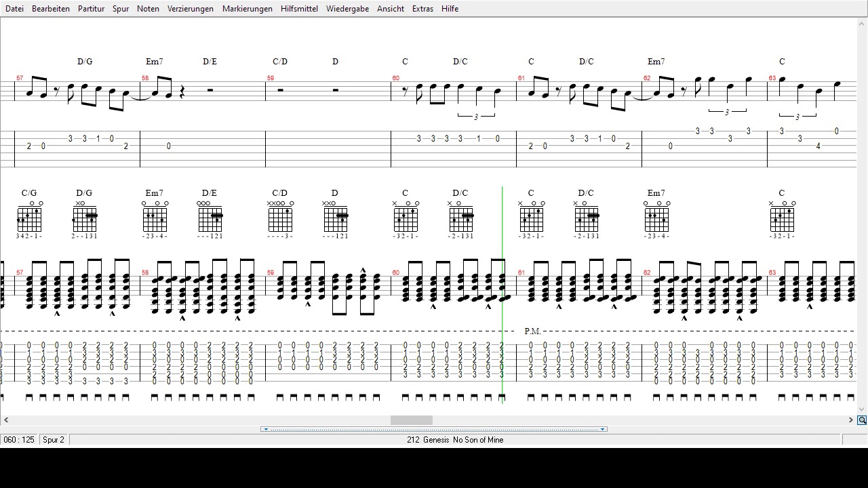Select the D/C chord diagram in measure 60
Image resolution: width=868 pixels, height=488 pixels.
tap(461, 217)
